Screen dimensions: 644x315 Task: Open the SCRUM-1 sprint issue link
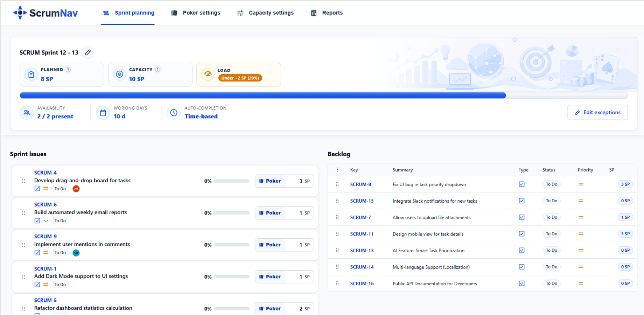[x=45, y=269]
